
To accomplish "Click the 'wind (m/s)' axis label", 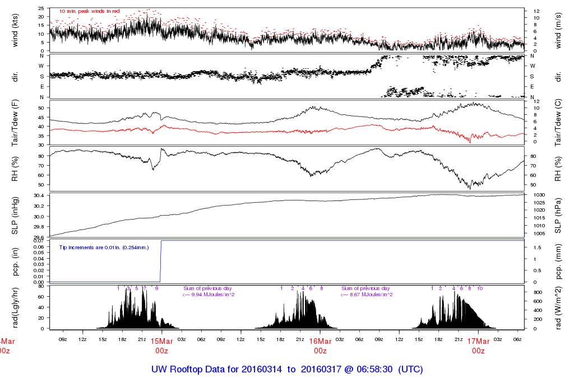I will click(x=558, y=31).
